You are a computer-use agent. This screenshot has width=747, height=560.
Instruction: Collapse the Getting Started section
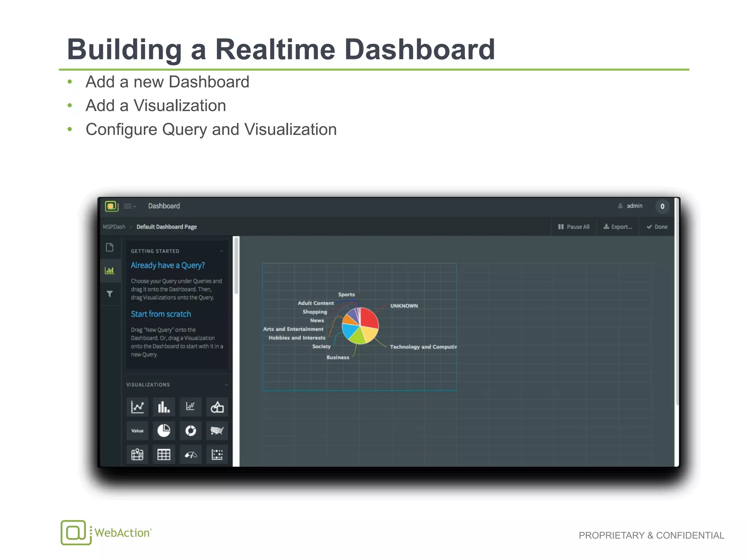(x=221, y=251)
